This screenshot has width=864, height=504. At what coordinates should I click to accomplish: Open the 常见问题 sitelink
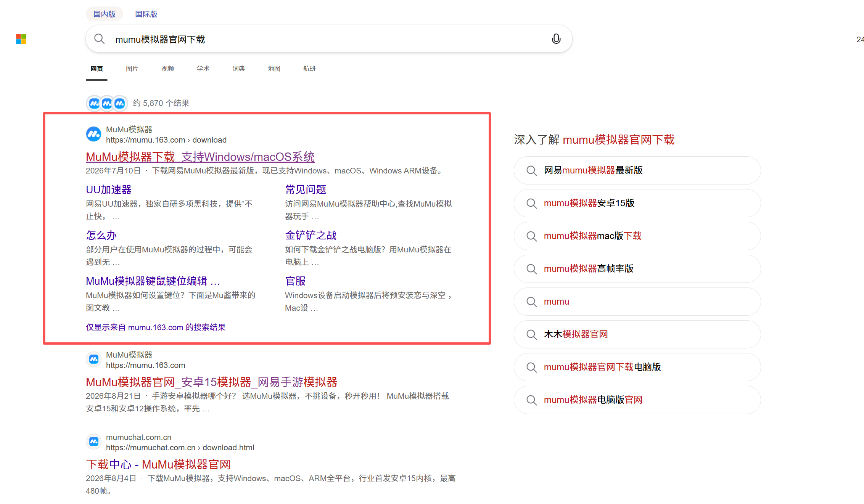click(x=306, y=189)
